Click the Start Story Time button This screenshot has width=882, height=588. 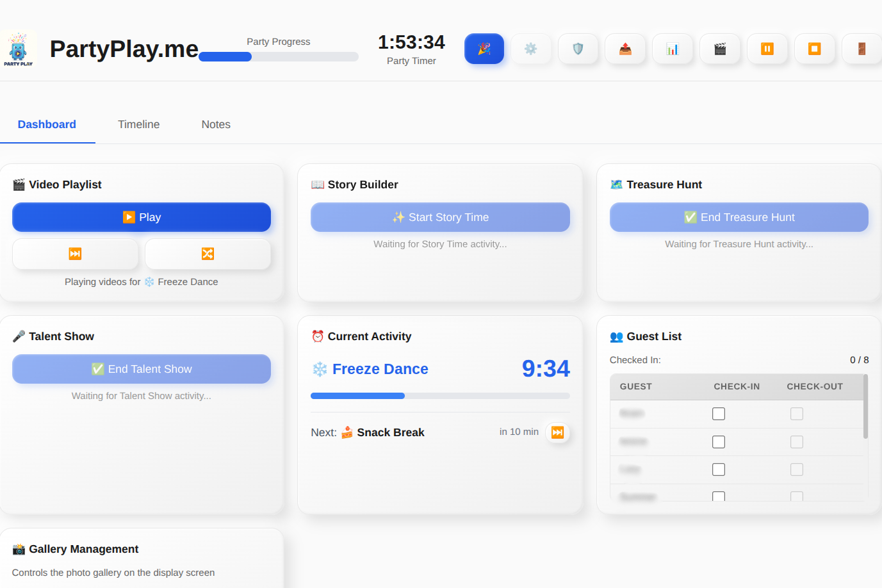[x=440, y=217]
